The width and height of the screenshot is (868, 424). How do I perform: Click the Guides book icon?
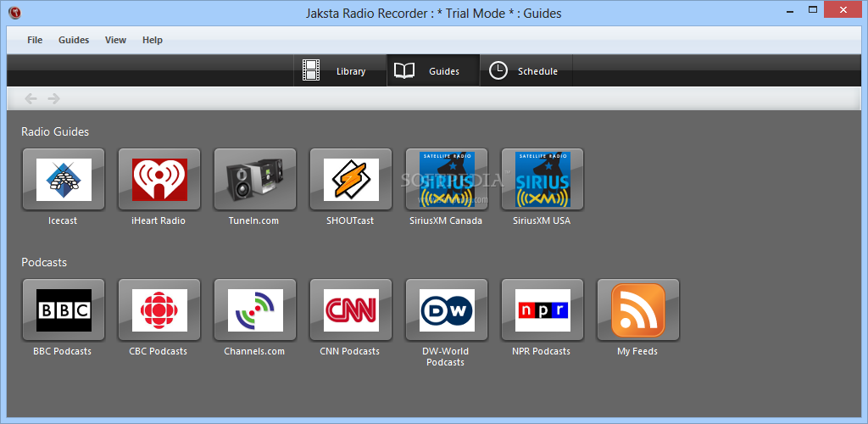click(404, 71)
